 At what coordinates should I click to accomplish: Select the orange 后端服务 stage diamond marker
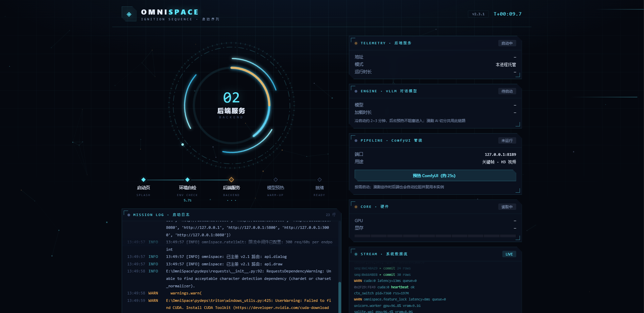pyautogui.click(x=231, y=179)
